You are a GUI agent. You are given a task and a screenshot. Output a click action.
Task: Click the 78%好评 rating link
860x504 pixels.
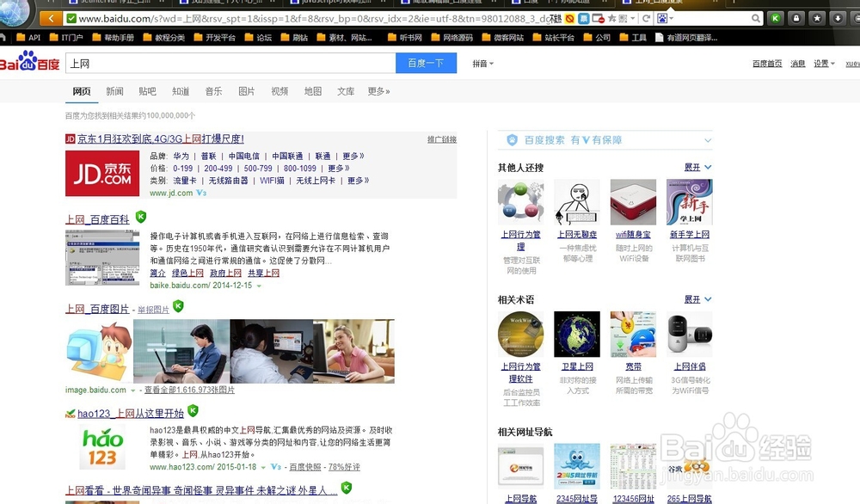(x=344, y=467)
